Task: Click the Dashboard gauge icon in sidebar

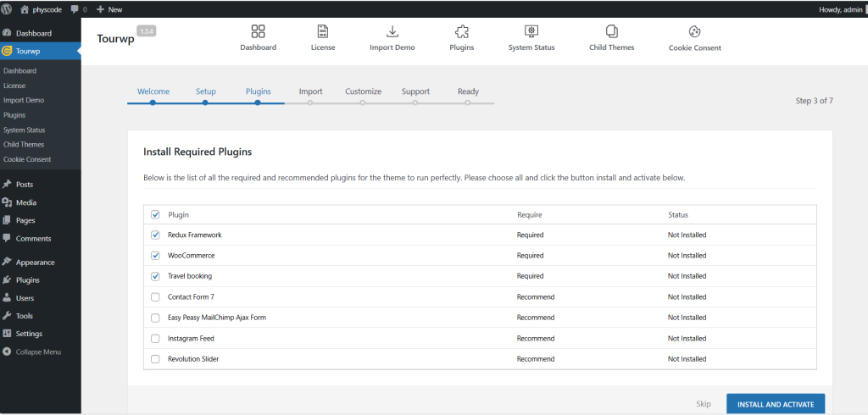Action: (7, 33)
